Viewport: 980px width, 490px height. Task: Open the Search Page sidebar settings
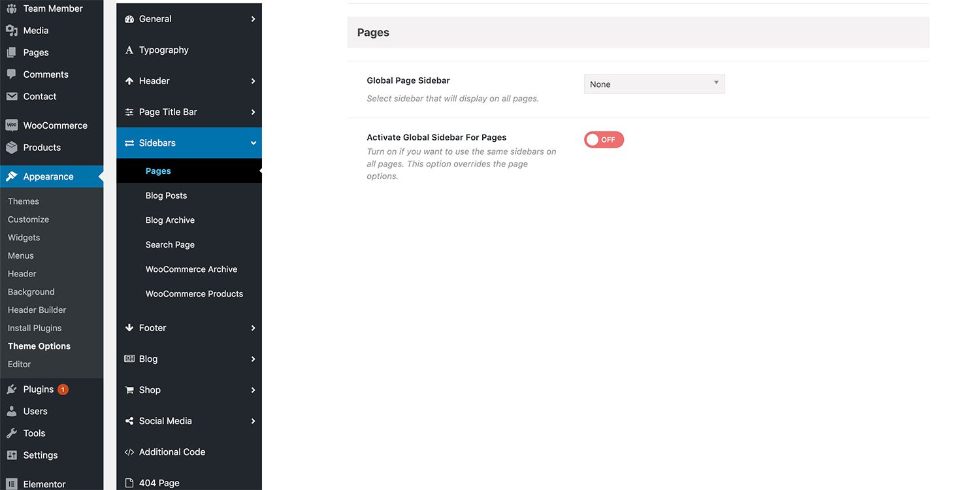pyautogui.click(x=170, y=245)
